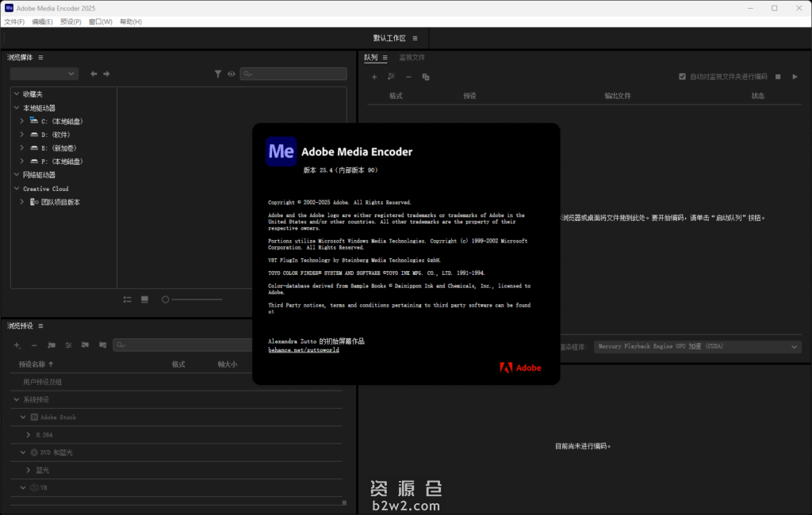Remove selected item from the queue
Viewport: 812px width, 515px height.
408,76
